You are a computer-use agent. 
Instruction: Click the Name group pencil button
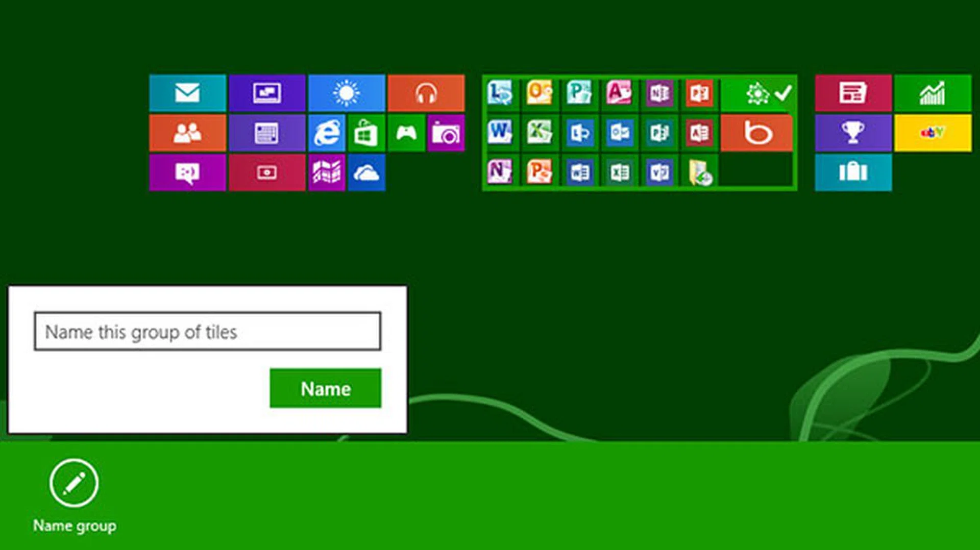74,483
